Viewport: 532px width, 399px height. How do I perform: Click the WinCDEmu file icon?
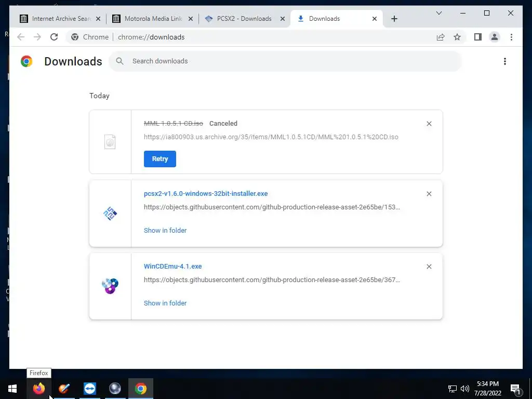(x=110, y=286)
